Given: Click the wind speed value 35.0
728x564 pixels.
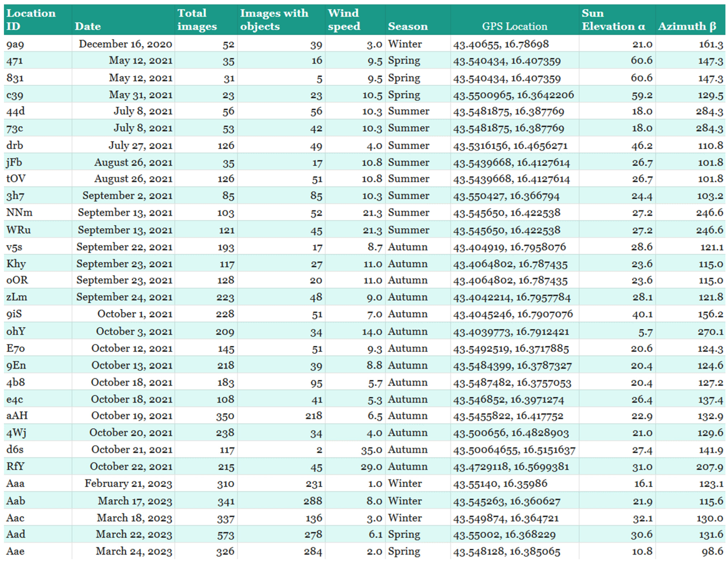Looking at the screenshot, I should tap(371, 450).
